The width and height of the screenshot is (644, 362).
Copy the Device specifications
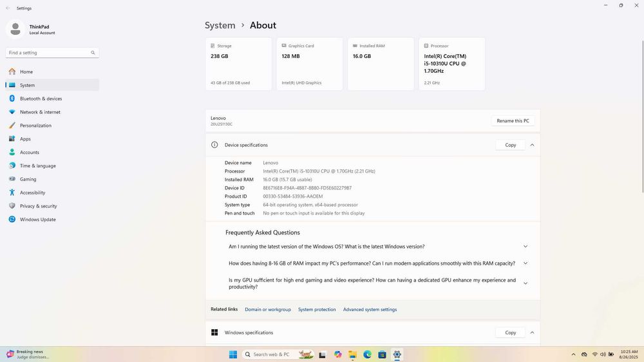pyautogui.click(x=511, y=145)
